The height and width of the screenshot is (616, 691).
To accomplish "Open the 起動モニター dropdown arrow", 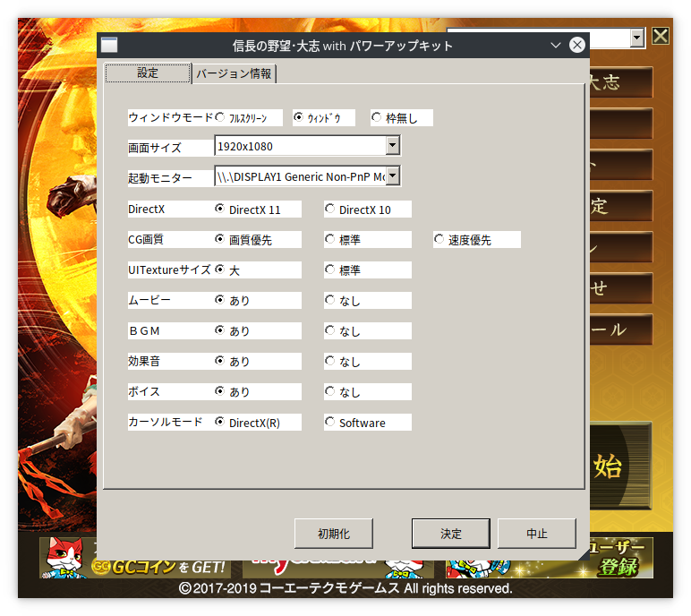I will pos(392,176).
